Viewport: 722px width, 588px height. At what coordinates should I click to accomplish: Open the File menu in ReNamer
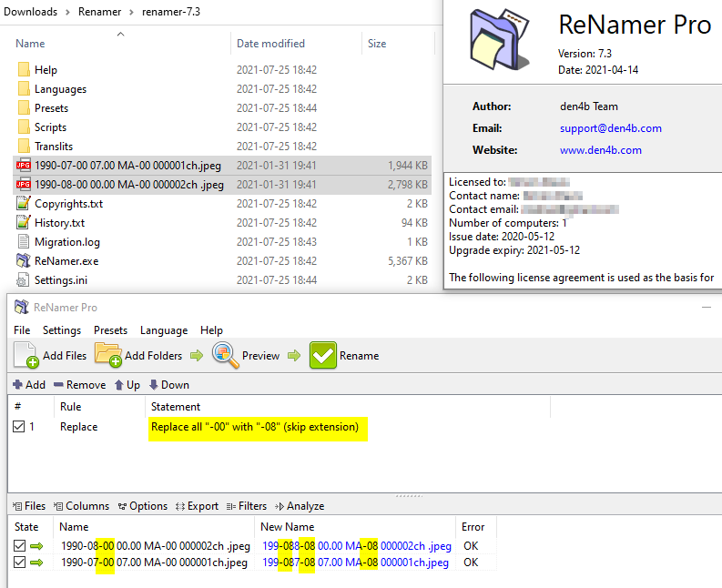pyautogui.click(x=22, y=330)
